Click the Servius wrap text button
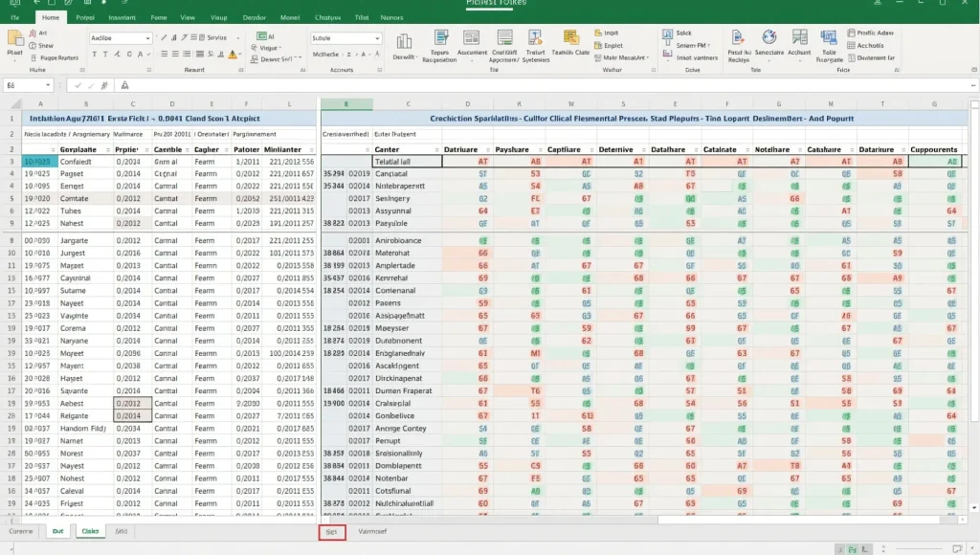 212,37
